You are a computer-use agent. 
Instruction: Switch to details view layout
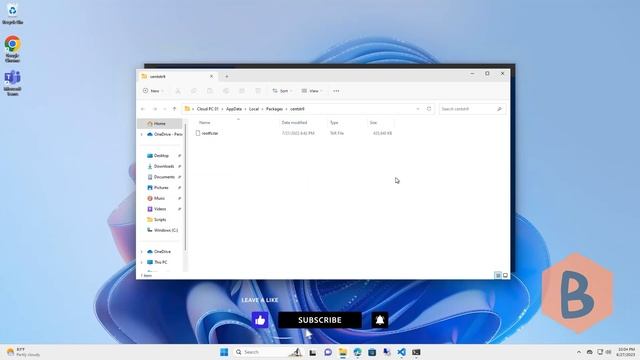[498, 276]
